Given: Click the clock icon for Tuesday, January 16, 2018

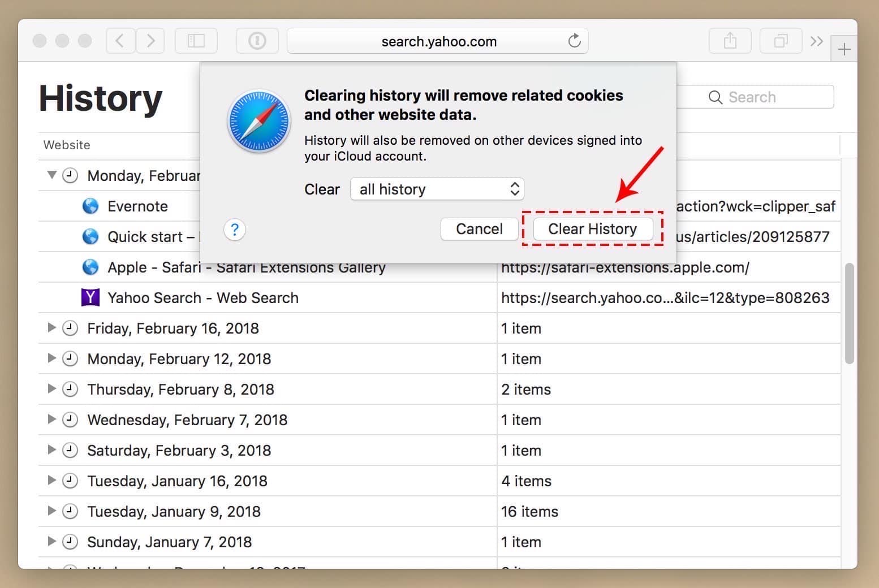Looking at the screenshot, I should 70,481.
